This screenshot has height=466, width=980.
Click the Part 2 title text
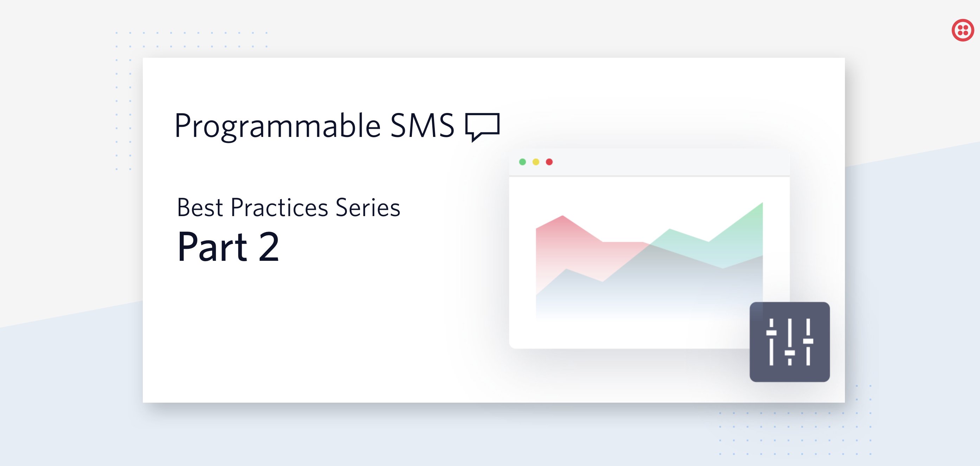tap(228, 247)
